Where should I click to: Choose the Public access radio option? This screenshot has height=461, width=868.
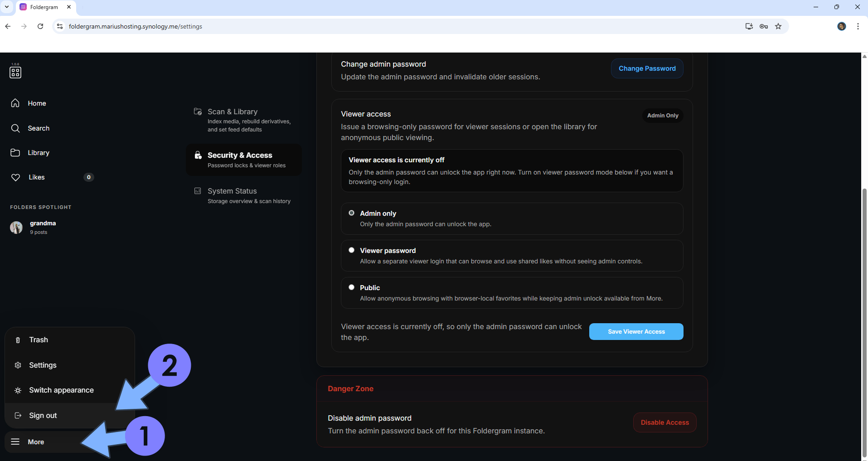[x=351, y=287]
